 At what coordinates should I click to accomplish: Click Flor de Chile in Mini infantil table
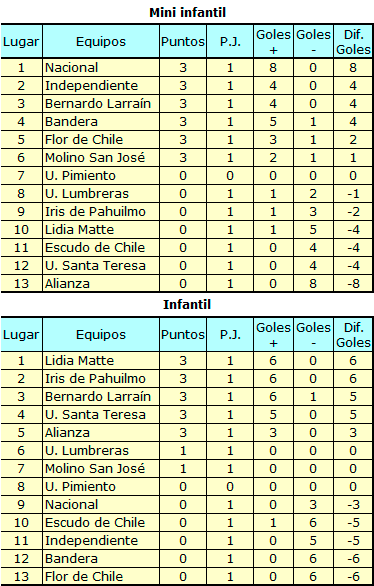coord(84,139)
